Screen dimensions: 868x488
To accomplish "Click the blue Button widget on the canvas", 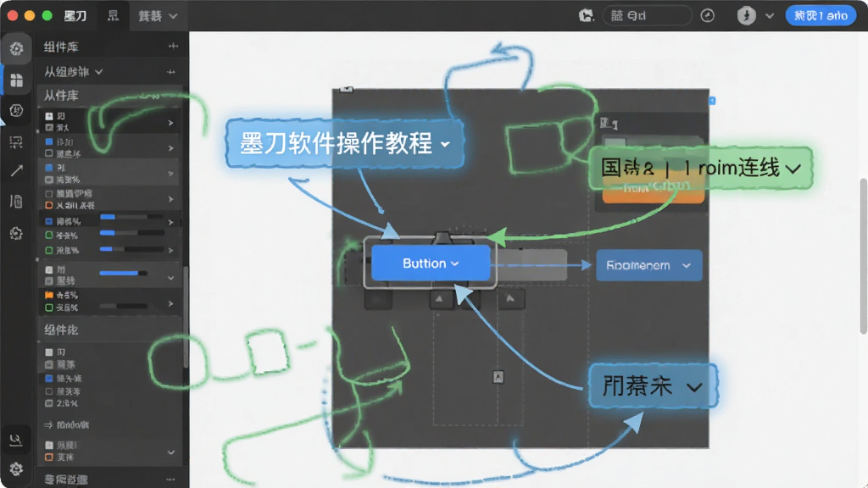I will coord(431,263).
